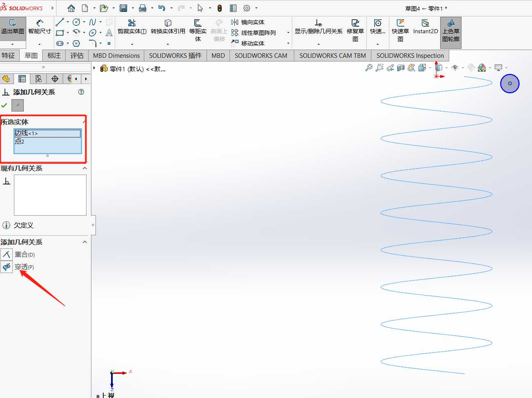Select the Point sketch tool
This screenshot has height=398, width=532.
[109, 43]
